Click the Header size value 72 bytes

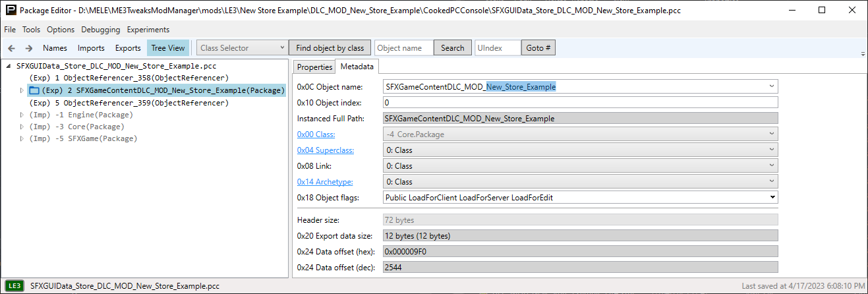point(581,220)
